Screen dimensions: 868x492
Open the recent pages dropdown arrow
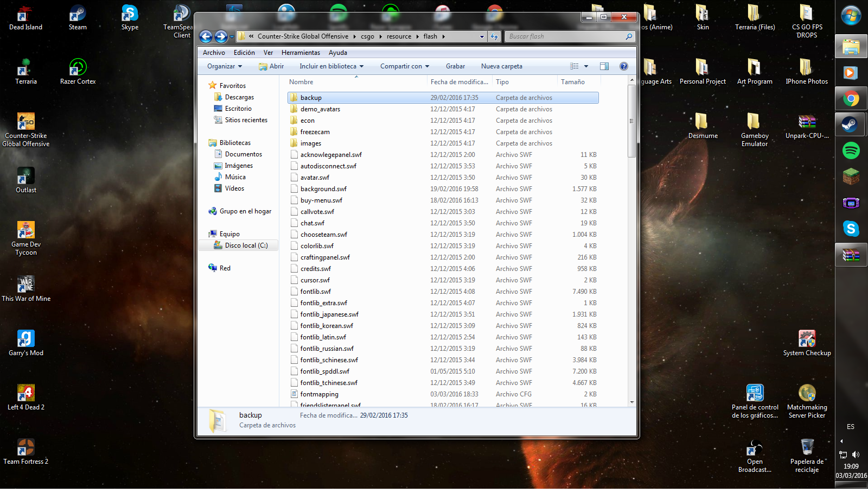[232, 37]
